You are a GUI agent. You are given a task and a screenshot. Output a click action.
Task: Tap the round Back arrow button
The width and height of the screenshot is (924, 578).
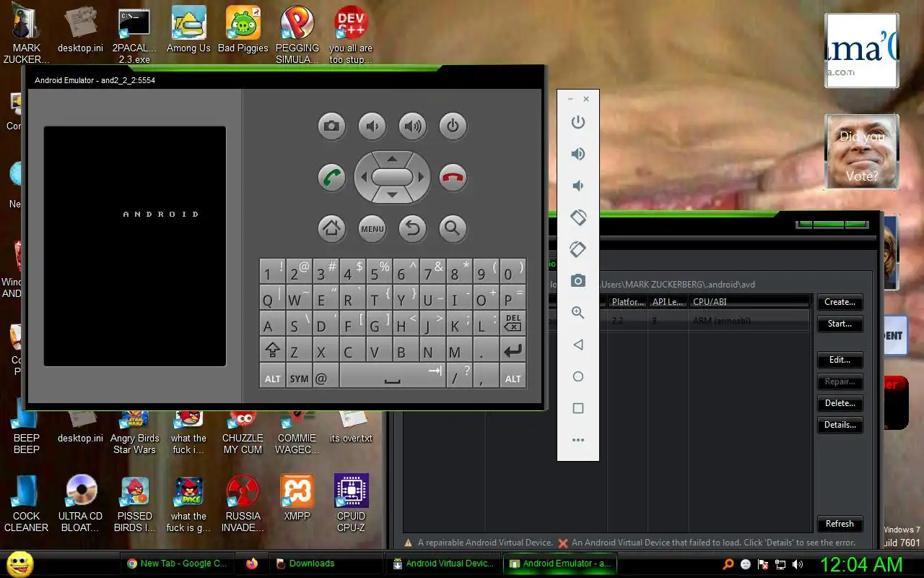coord(412,229)
